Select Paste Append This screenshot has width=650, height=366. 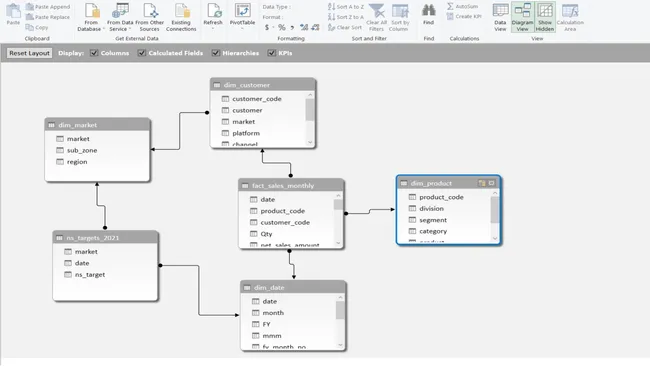coord(48,7)
